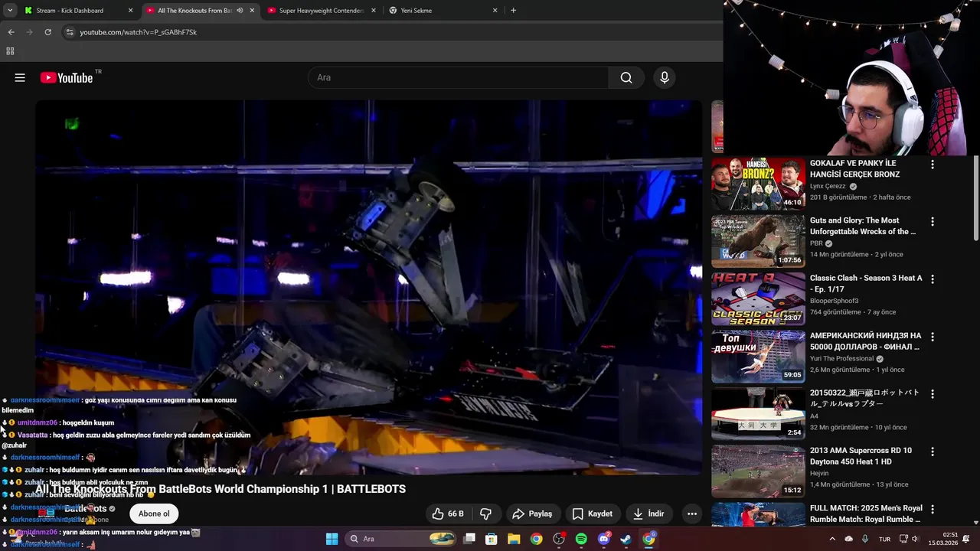Click the Paylaş share button
This screenshot has width=980, height=551.
point(532,514)
